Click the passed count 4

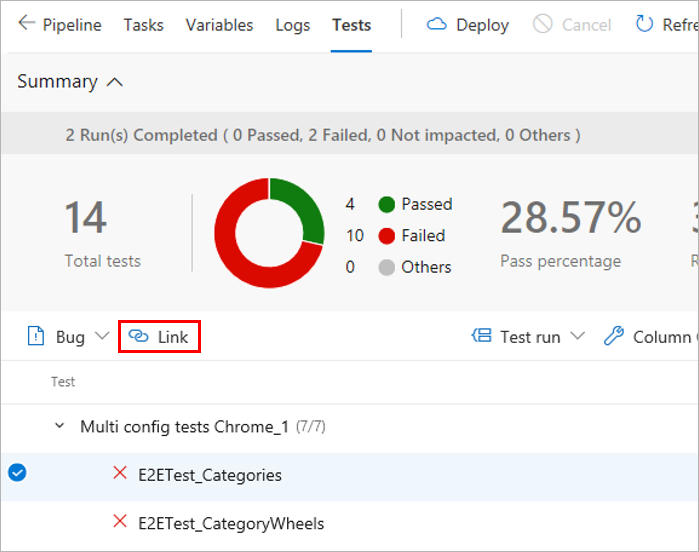pyautogui.click(x=350, y=204)
